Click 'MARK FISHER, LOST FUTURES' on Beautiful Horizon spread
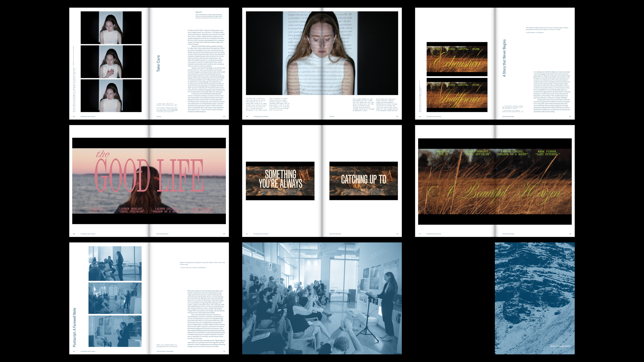The width and height of the screenshot is (644, 362). pyautogui.click(x=548, y=153)
